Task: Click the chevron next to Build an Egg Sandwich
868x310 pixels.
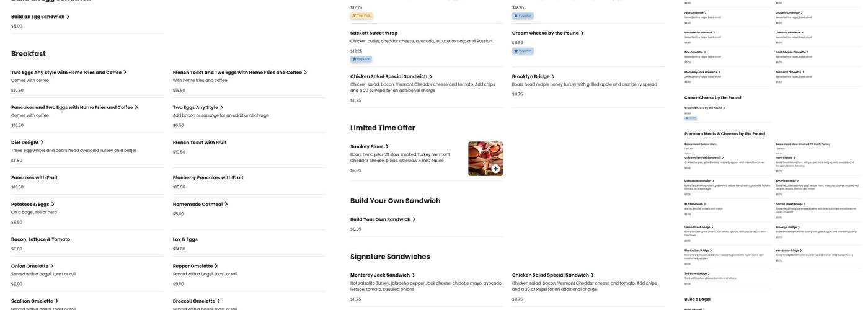Action: pos(68,17)
